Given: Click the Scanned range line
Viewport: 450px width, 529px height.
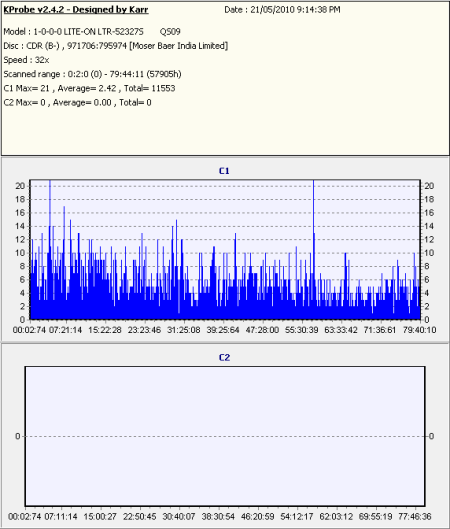Looking at the screenshot, I should [x=92, y=74].
